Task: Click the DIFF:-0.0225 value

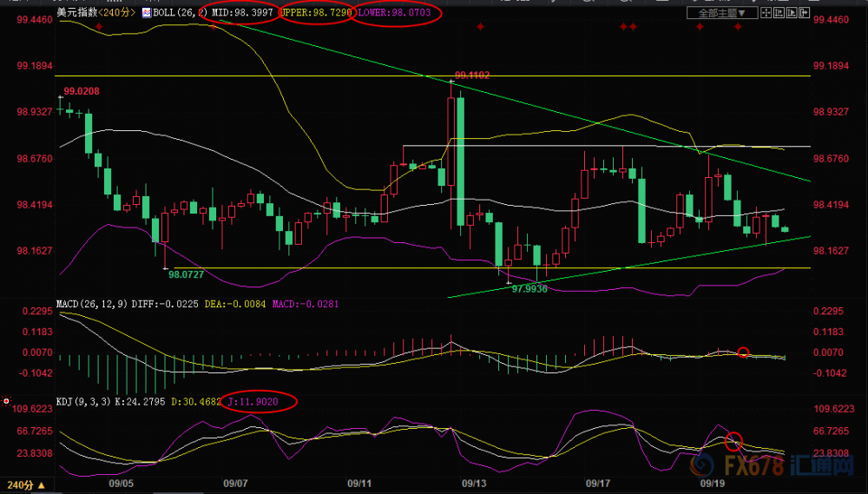Action: click(x=165, y=304)
